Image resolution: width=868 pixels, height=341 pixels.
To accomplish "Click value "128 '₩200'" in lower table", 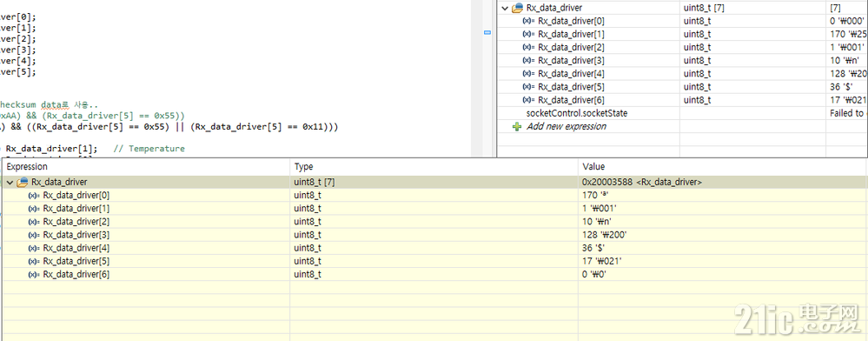I will [x=604, y=235].
